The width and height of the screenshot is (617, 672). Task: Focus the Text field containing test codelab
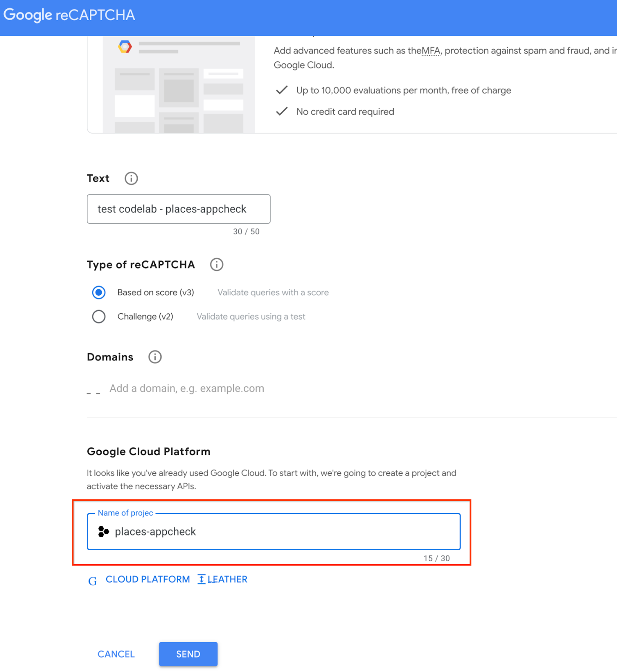tap(178, 209)
